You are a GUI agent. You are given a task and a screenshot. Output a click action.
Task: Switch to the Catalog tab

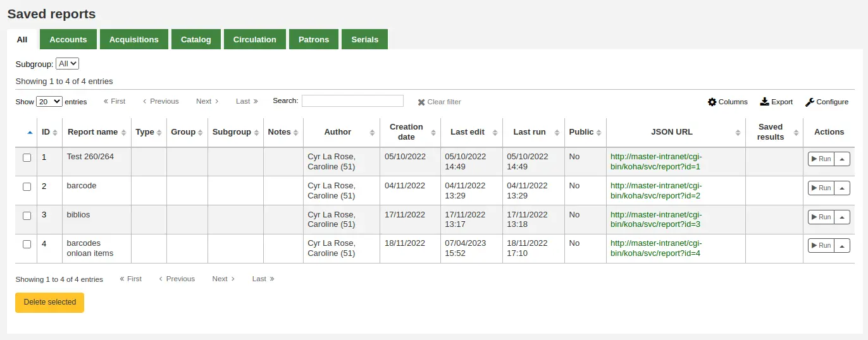[x=196, y=39]
